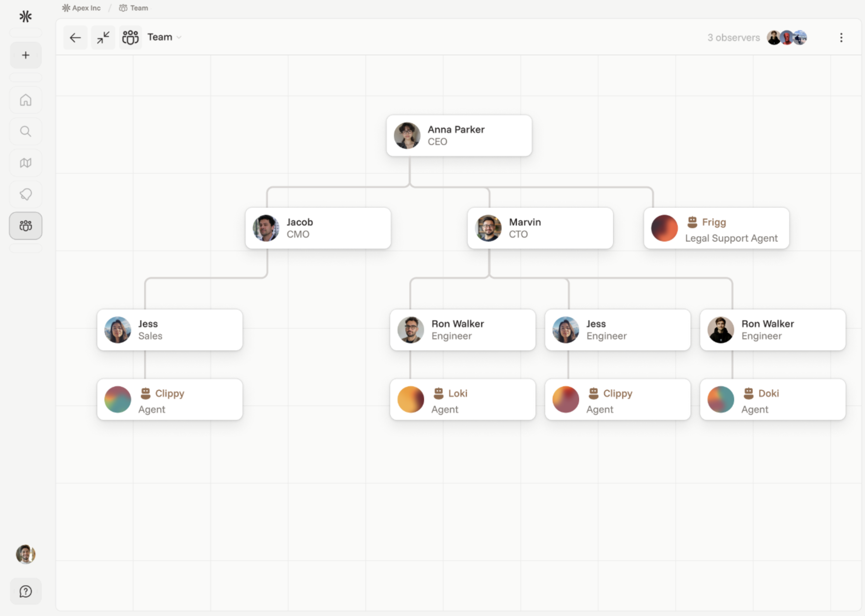Click the Team breadcrumb item

tap(134, 8)
